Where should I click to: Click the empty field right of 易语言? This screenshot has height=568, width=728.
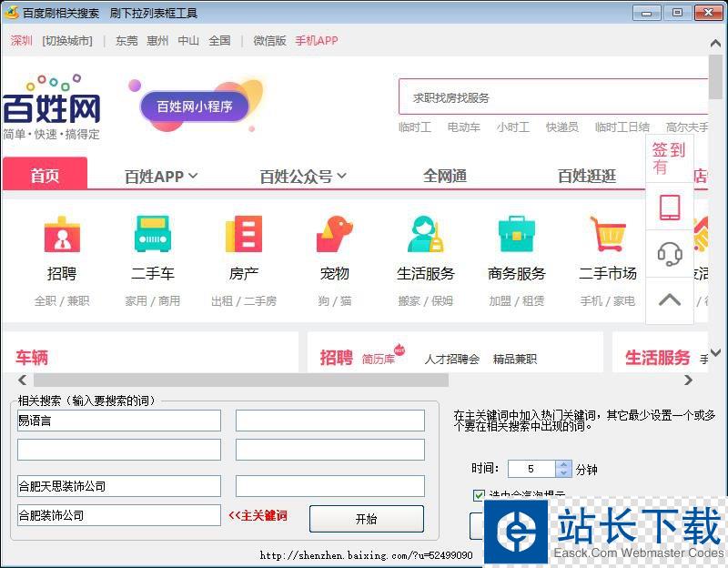click(x=330, y=421)
